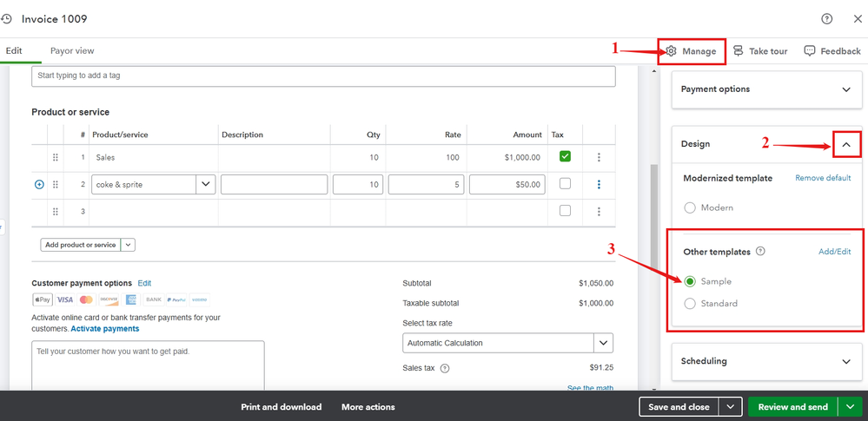Open the More actions menu

[368, 406]
